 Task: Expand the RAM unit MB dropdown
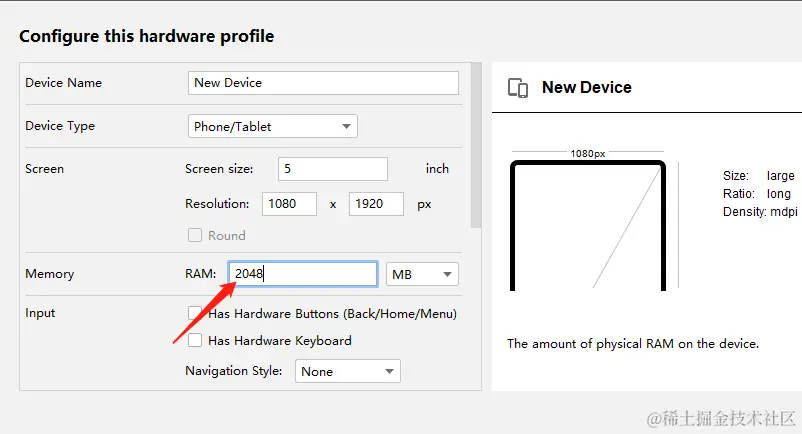[x=421, y=274]
